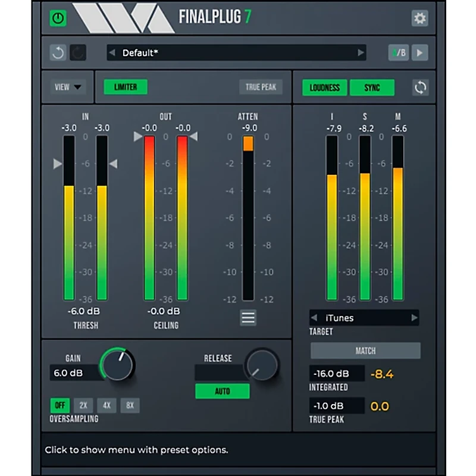Image resolution: width=476 pixels, height=476 pixels.
Task: Open the View dropdown menu
Action: coord(68,87)
